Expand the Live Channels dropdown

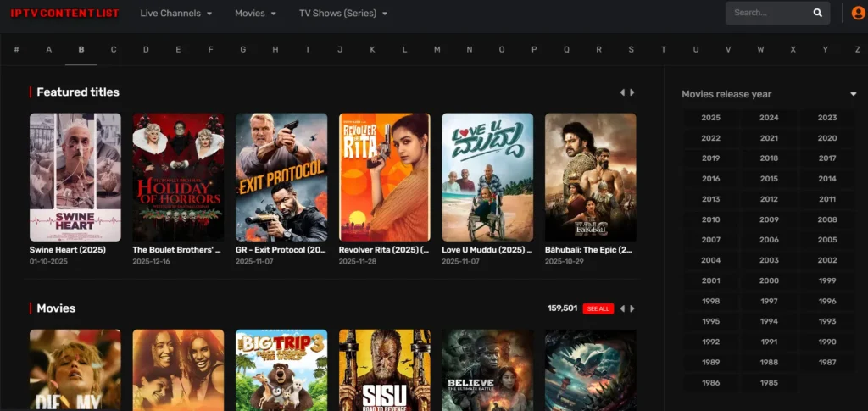pos(175,14)
